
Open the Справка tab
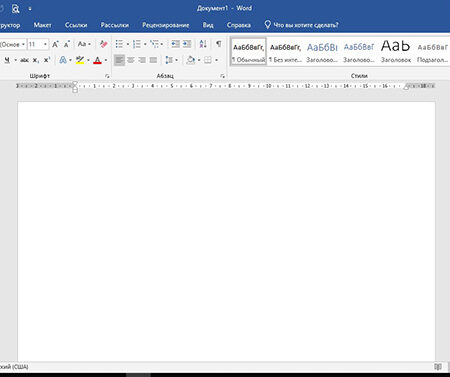tap(239, 25)
